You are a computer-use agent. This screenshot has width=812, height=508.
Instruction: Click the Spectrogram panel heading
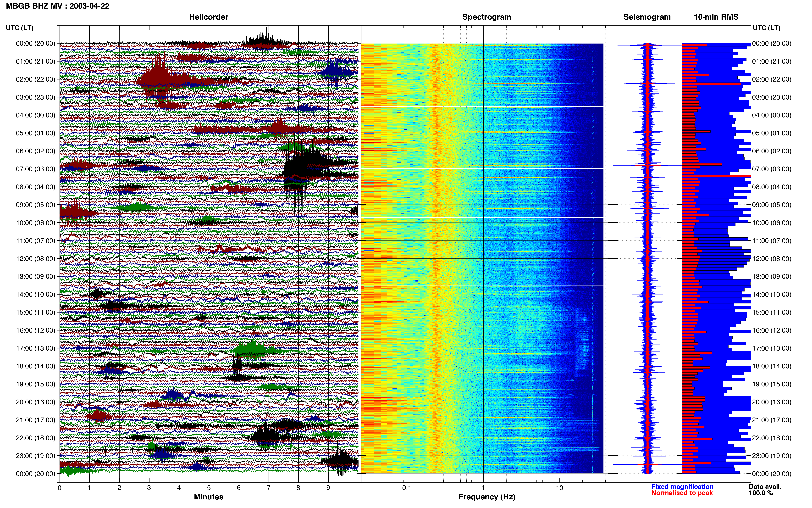(487, 17)
